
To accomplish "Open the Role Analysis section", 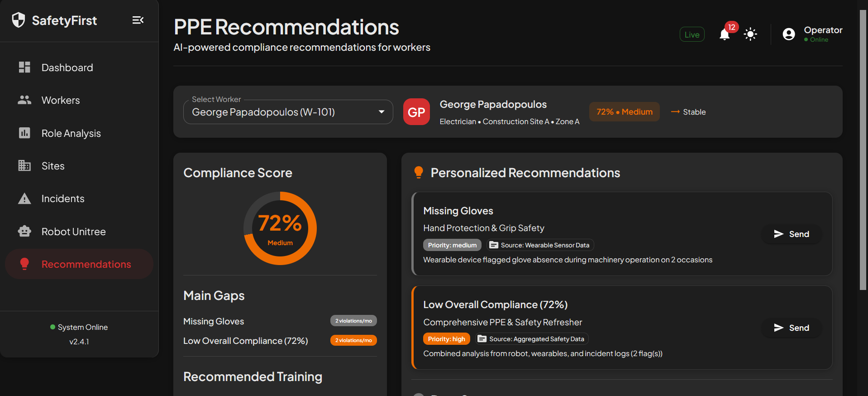I will [79, 133].
